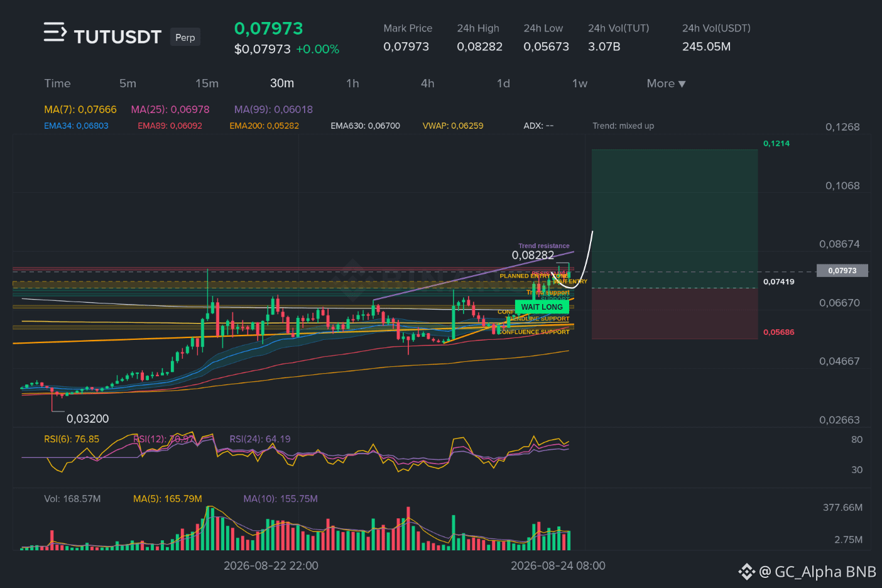This screenshot has height=588, width=882.
Task: Click the 24h Vol(TUT) value 3.07B
Action: point(604,46)
